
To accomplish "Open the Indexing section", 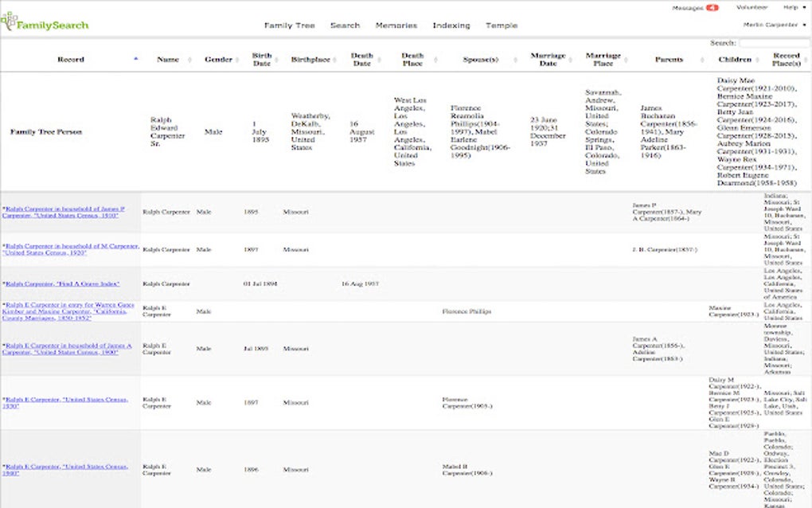I will click(x=451, y=25).
